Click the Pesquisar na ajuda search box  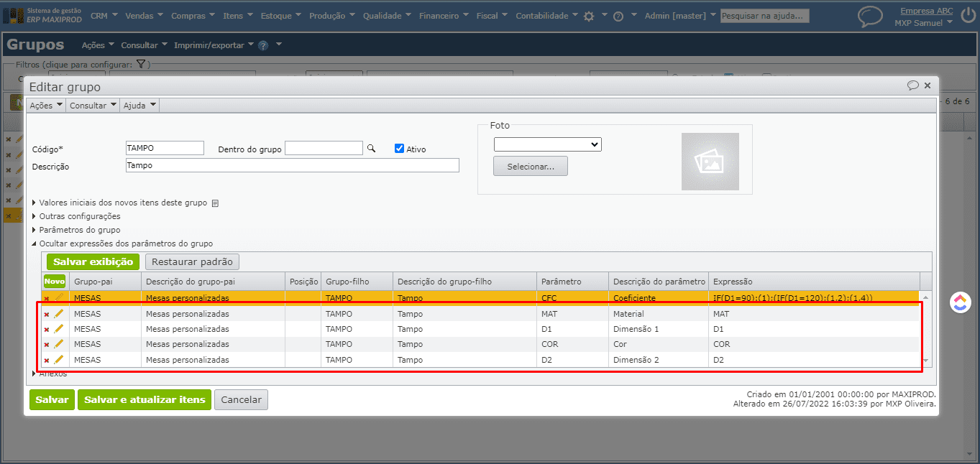point(765,16)
